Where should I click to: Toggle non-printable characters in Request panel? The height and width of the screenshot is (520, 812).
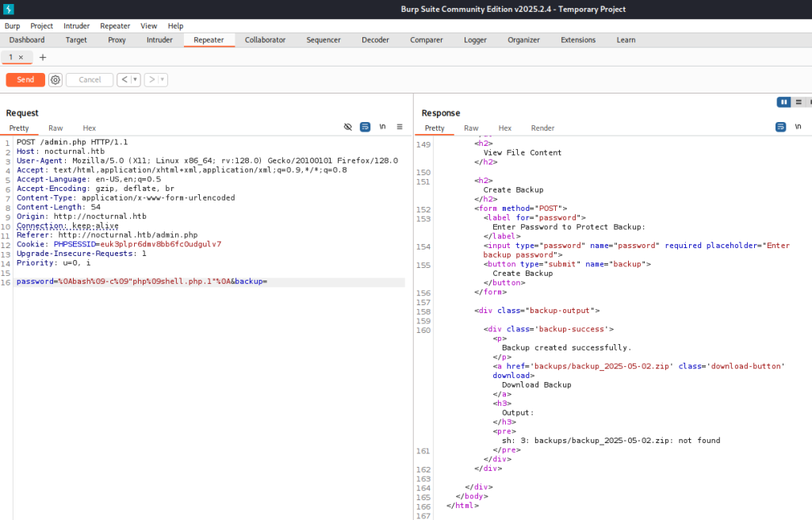[382, 127]
